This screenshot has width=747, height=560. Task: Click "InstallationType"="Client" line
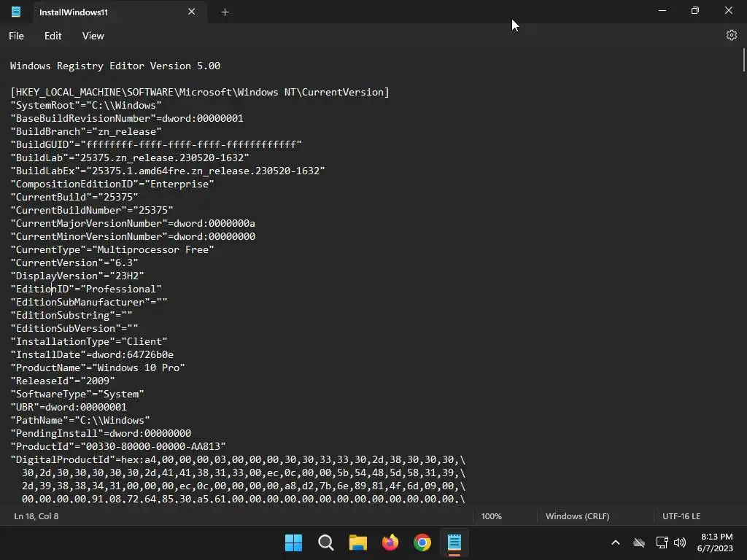[88, 341]
